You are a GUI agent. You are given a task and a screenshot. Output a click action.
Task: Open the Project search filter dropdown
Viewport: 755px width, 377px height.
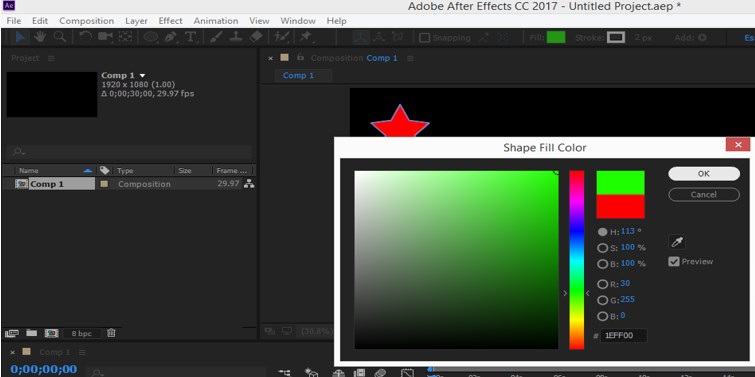click(x=19, y=152)
